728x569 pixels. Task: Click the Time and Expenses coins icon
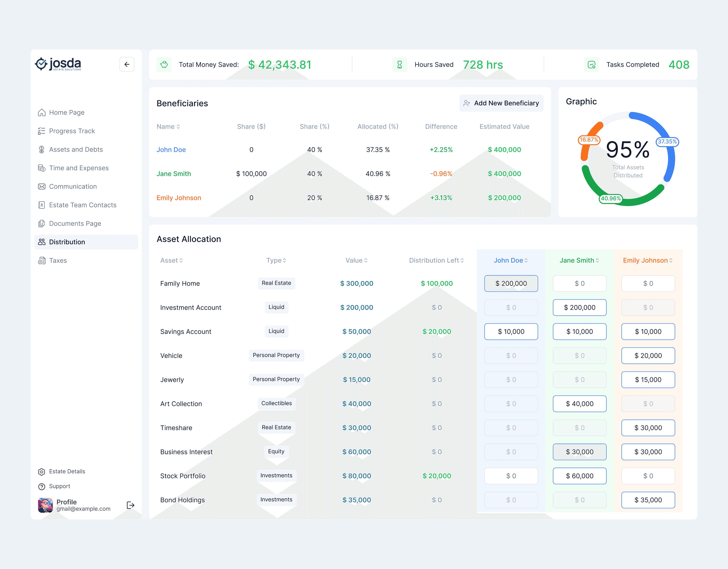click(x=42, y=168)
